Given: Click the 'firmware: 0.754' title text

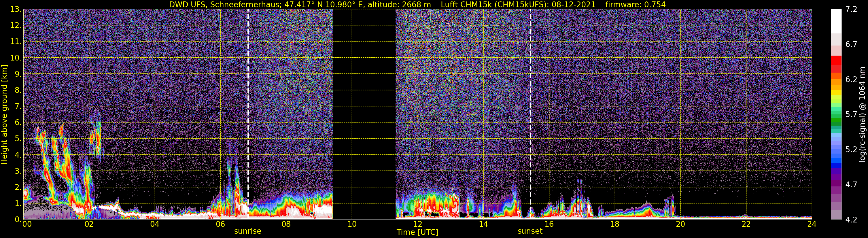Looking at the screenshot, I should [636, 4].
